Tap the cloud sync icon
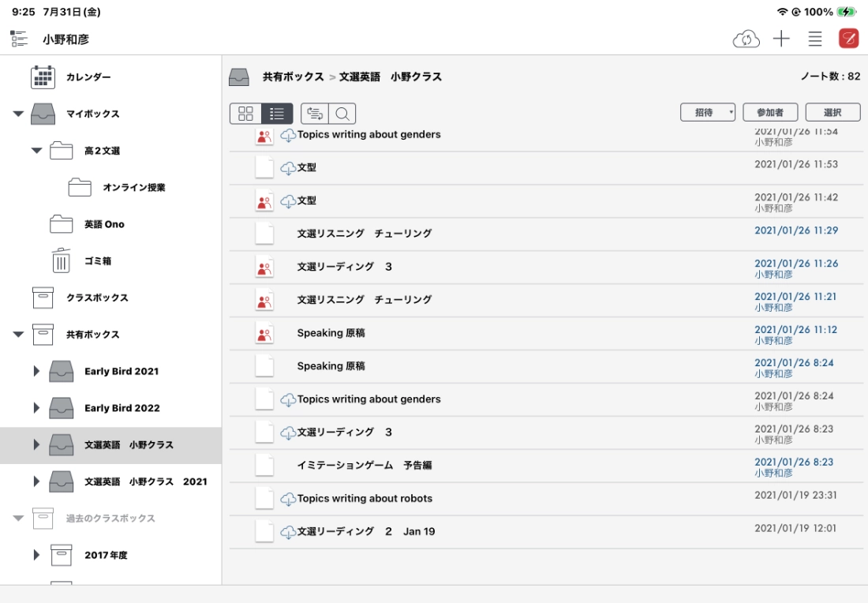This screenshot has width=868, height=603. (746, 39)
